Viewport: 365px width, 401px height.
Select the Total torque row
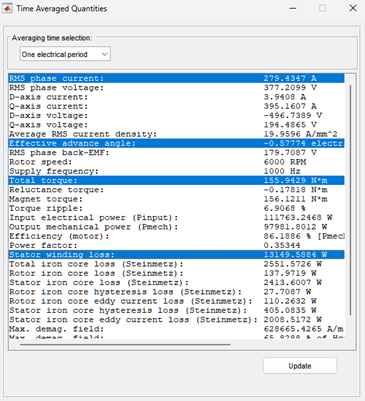(176, 180)
